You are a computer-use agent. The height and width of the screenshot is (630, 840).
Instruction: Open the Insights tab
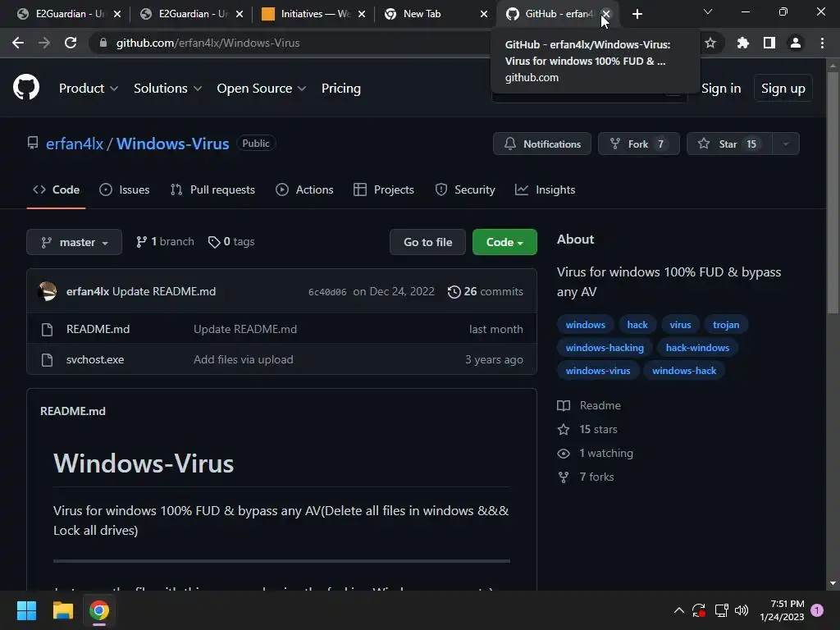coord(545,189)
